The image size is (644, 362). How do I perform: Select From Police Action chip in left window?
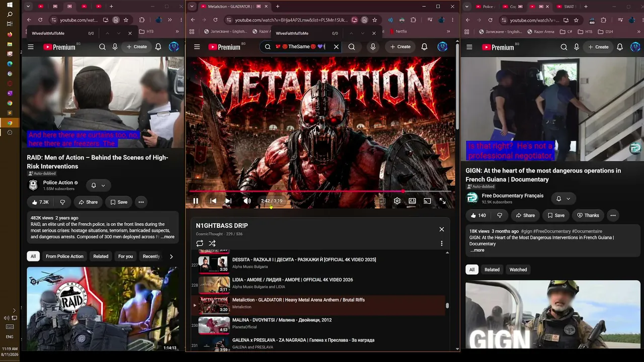[64, 256]
